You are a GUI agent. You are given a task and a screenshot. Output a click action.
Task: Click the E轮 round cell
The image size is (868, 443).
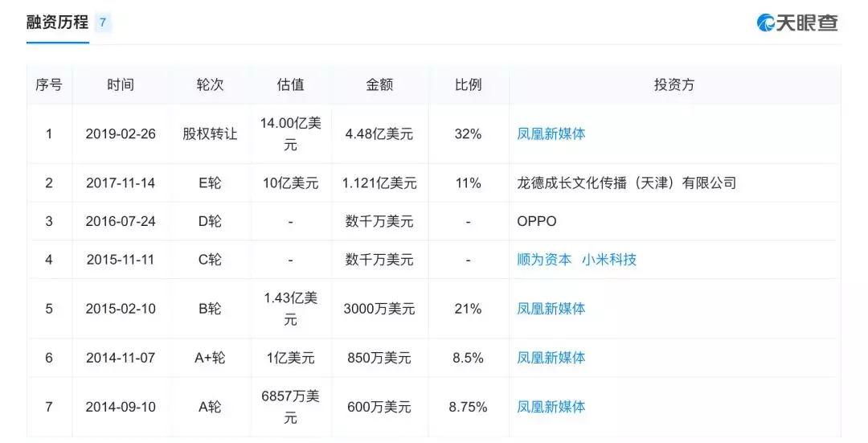210,183
